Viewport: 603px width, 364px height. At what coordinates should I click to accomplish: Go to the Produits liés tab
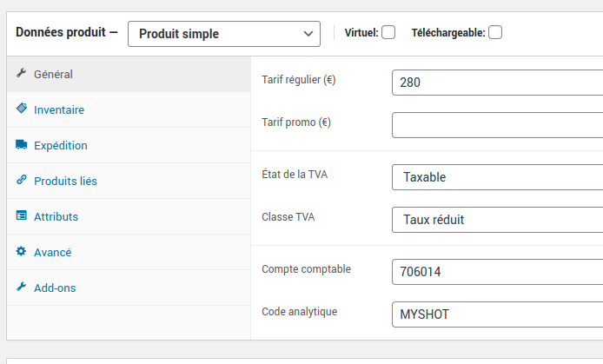[65, 181]
